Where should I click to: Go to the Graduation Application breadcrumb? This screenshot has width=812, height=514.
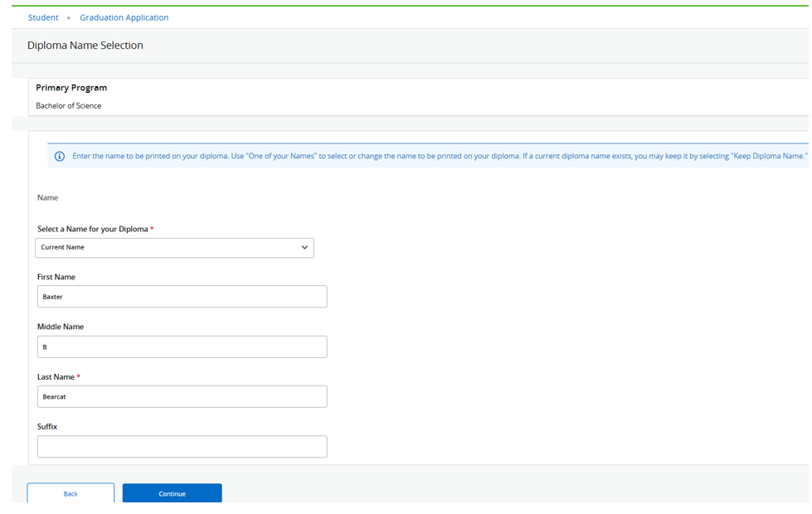[x=124, y=17]
